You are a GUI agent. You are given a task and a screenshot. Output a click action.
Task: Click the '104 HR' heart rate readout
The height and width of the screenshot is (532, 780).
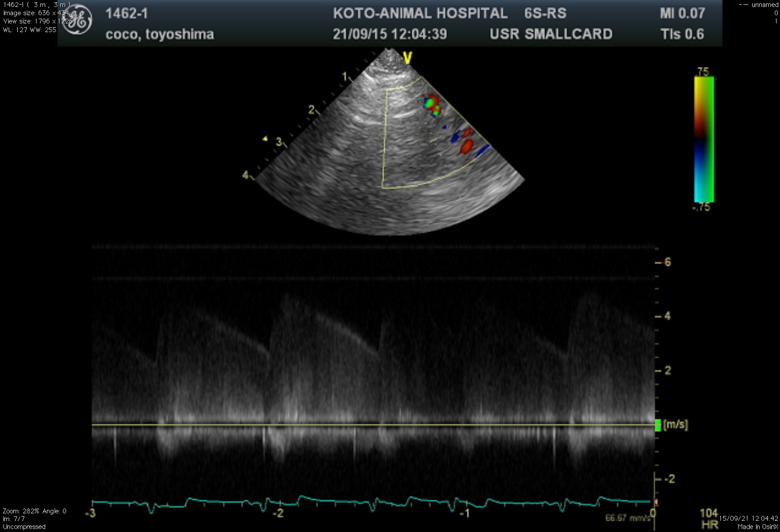(709, 519)
